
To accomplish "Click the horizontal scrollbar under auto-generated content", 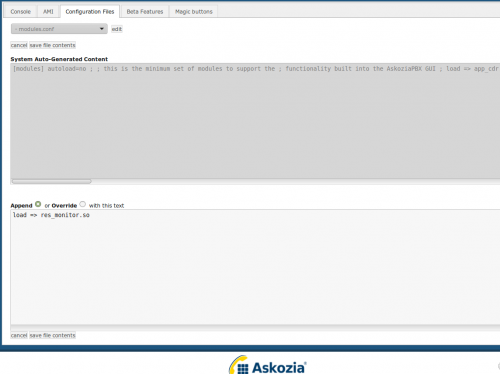I will 52,181.
